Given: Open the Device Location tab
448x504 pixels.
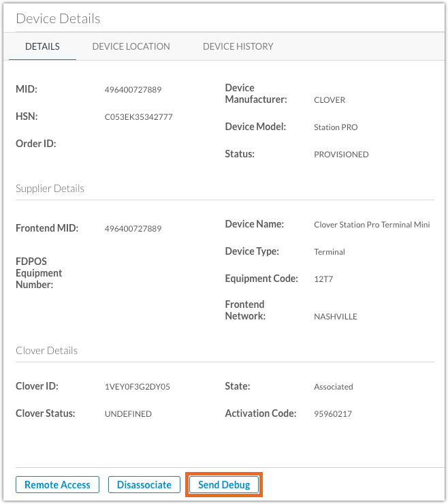Looking at the screenshot, I should (x=131, y=46).
